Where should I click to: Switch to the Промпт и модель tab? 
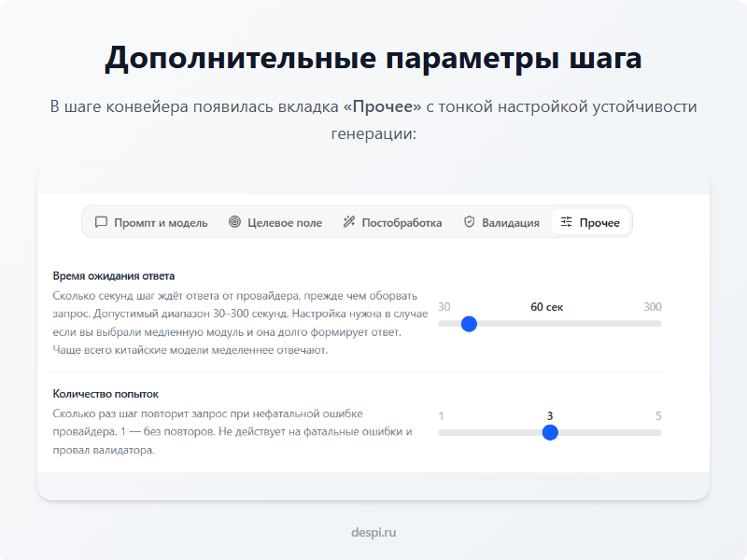(x=151, y=222)
